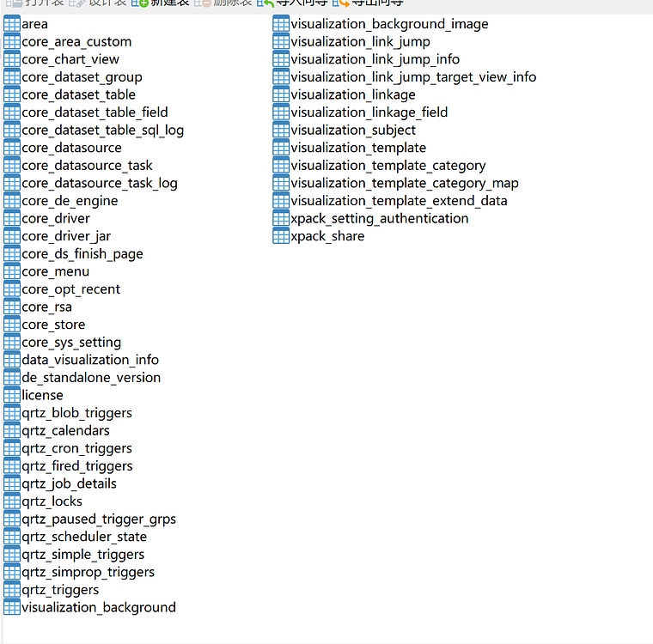Click the 导出向导 export wizard button
Viewport: 653px width, 644px height.
[x=371, y=3]
